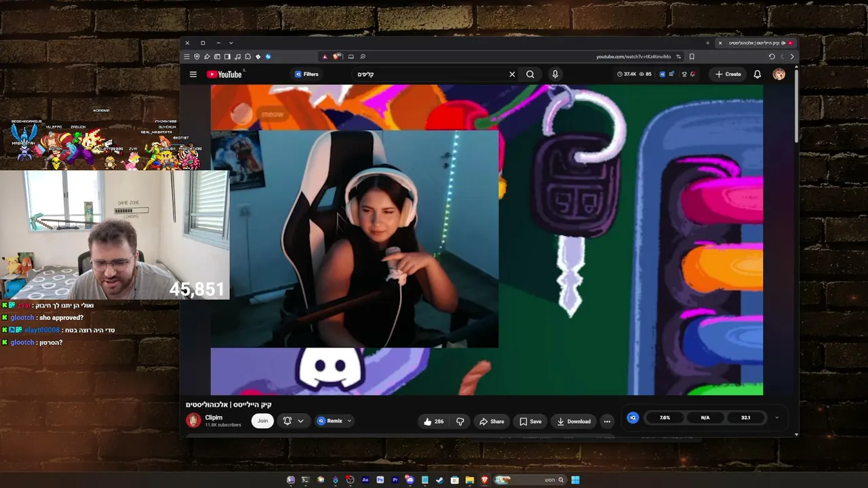The width and height of the screenshot is (868, 488).
Task: Click the vidIQ score badge icon
Action: [x=633, y=418]
